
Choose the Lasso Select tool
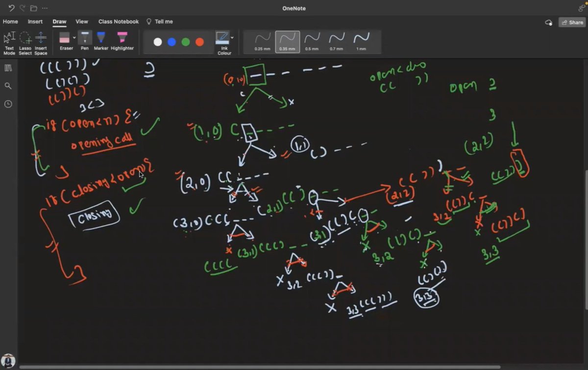click(x=25, y=43)
